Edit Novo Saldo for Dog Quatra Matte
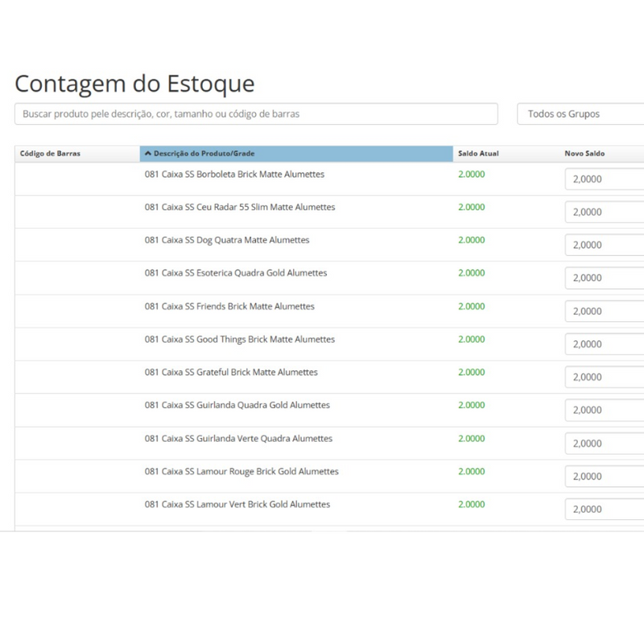644x644 pixels. click(604, 246)
